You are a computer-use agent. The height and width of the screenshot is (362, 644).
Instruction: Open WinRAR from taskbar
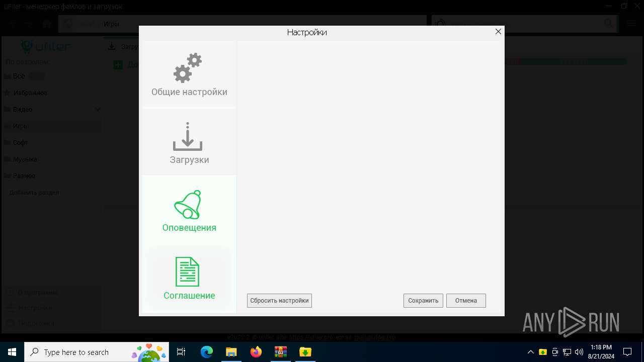click(x=280, y=352)
